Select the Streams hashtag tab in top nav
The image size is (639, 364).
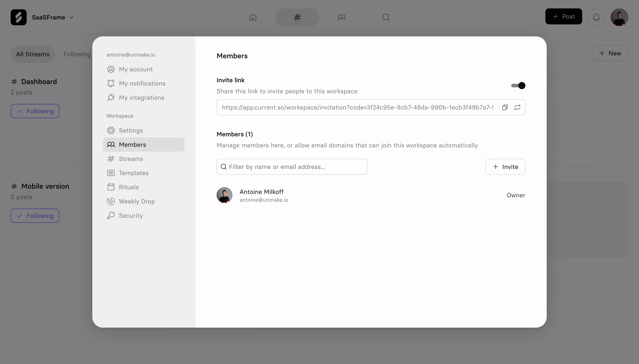point(297,17)
